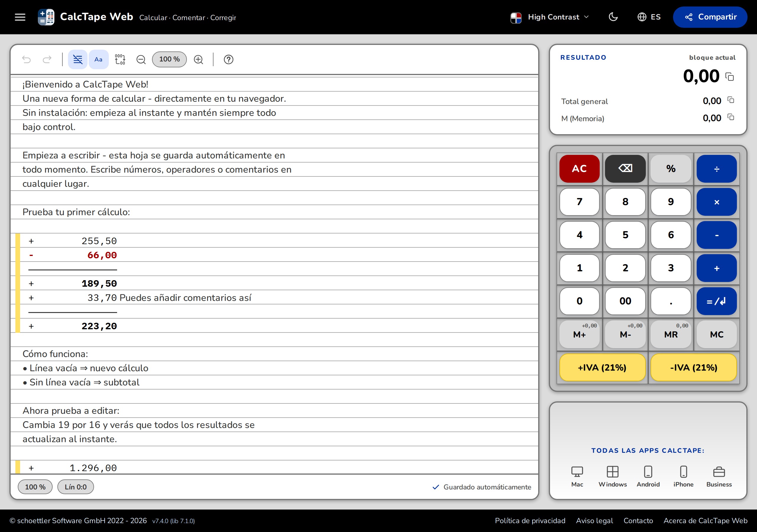Copy the bloque actual result value
Viewport: 757px width, 532px height.
pyautogui.click(x=729, y=77)
